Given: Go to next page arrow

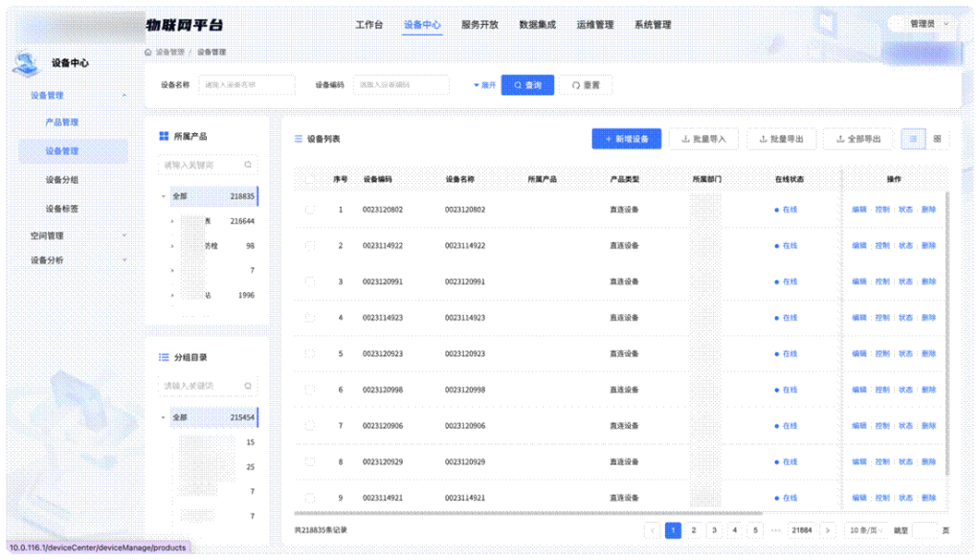Looking at the screenshot, I should (x=828, y=530).
